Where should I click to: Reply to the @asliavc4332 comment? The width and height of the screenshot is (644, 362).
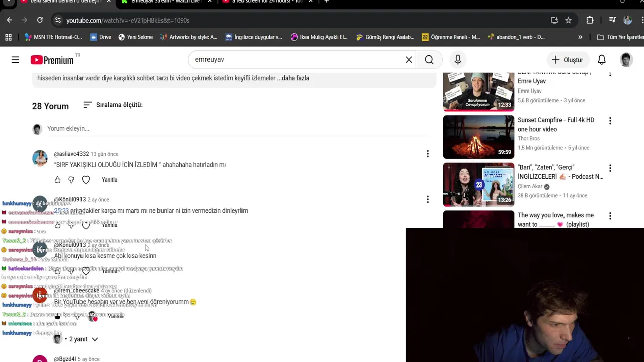[109, 179]
